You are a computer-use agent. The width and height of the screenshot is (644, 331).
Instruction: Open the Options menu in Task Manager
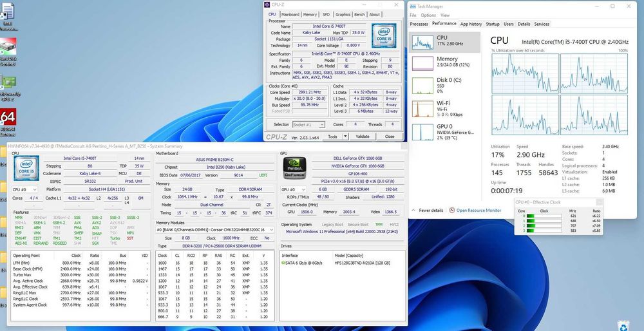[428, 15]
